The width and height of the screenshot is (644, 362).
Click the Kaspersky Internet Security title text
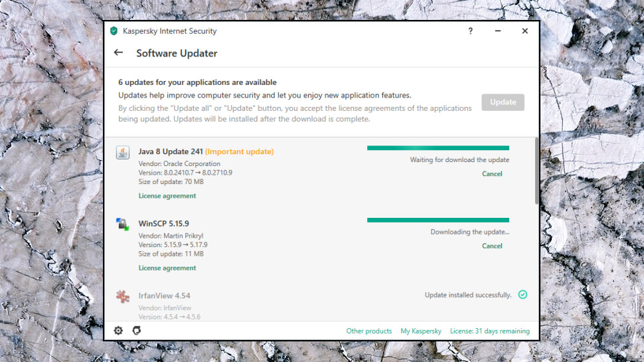(169, 31)
